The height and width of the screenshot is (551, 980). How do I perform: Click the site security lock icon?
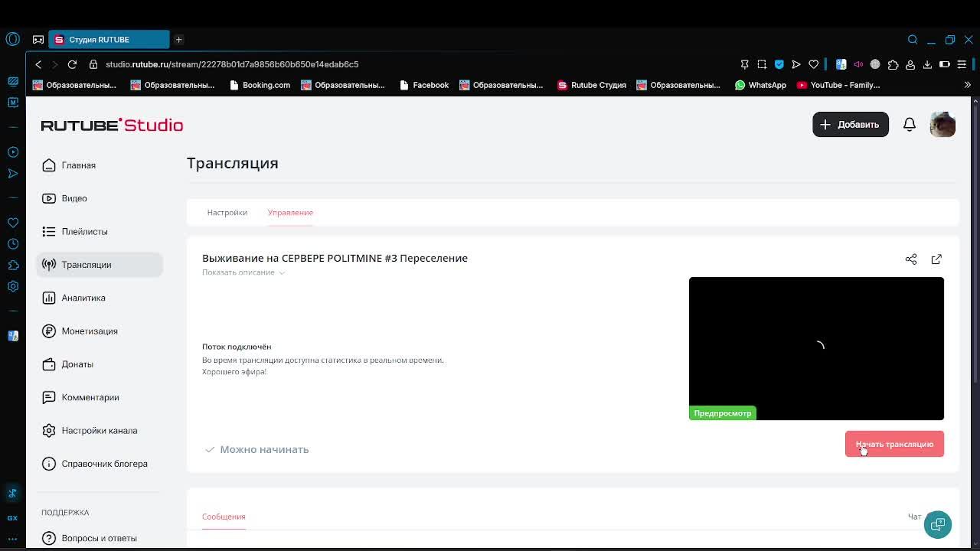(93, 64)
